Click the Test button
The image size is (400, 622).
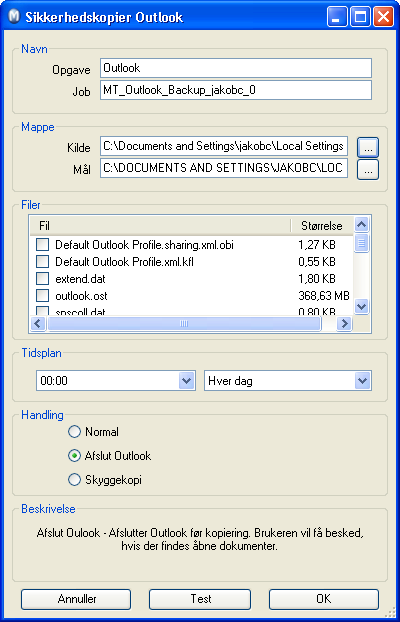[200, 599]
